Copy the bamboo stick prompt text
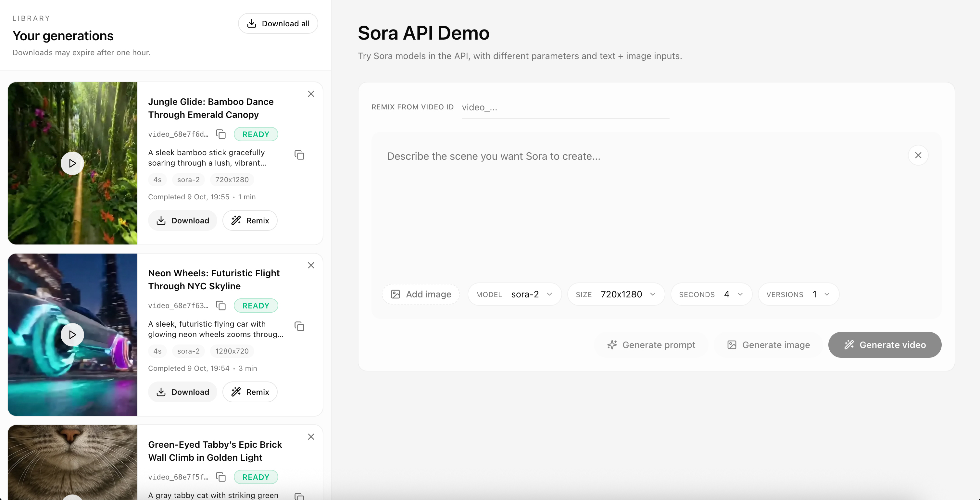980x500 pixels. click(300, 155)
